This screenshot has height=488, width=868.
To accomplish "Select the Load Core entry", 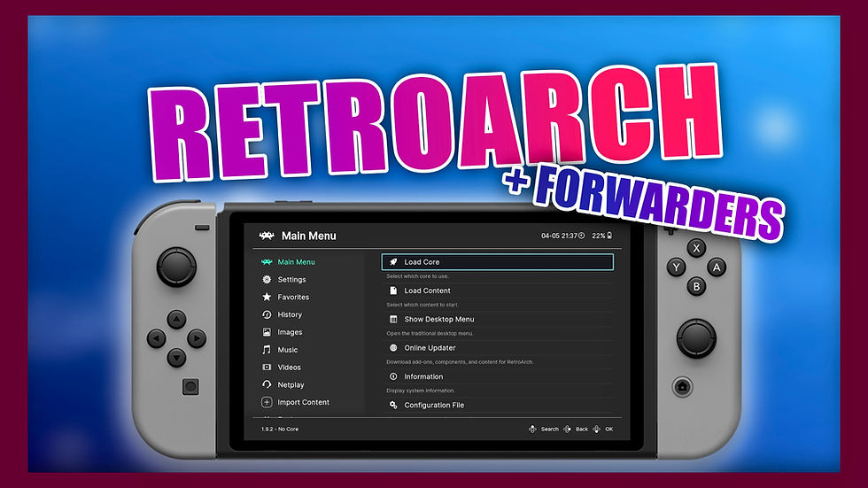I will tap(498, 261).
